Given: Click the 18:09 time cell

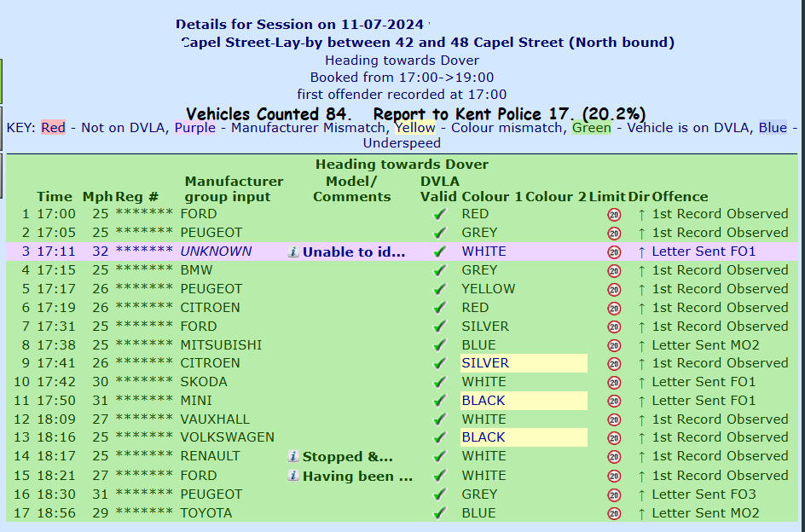Looking at the screenshot, I should pyautogui.click(x=56, y=419).
